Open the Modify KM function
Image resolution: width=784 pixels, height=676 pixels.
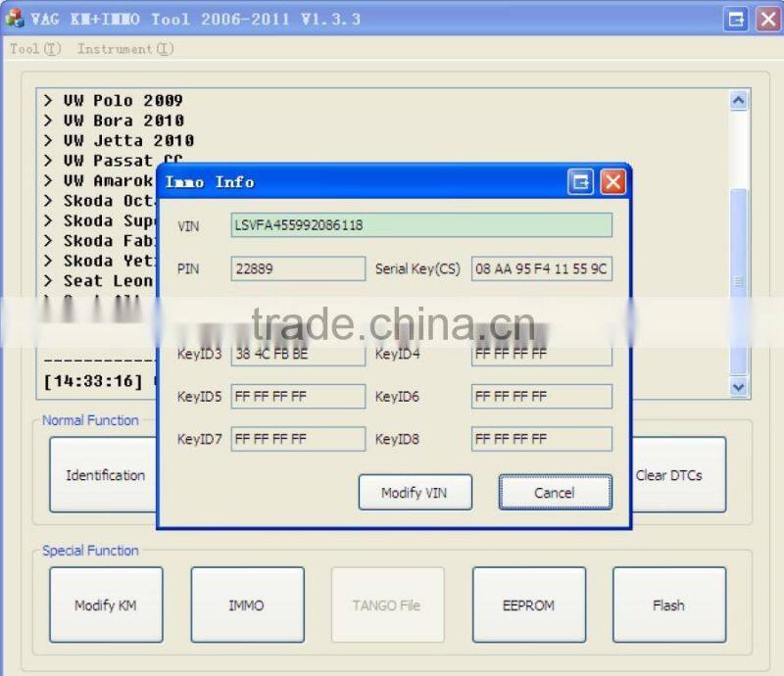pyautogui.click(x=106, y=604)
